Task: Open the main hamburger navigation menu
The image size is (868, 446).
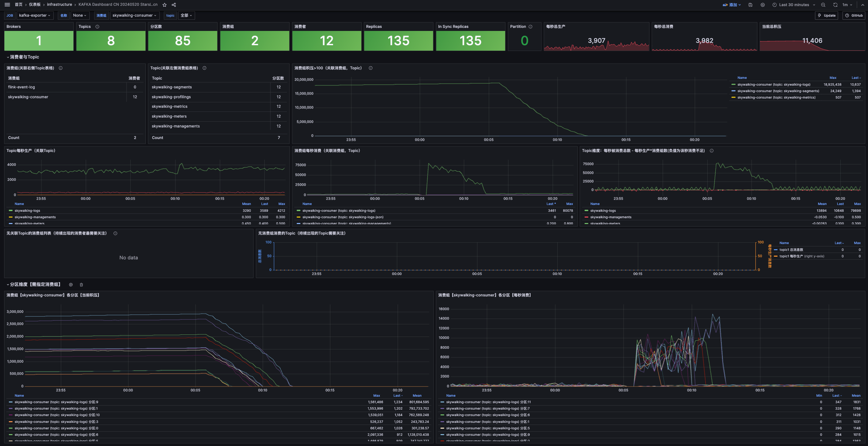Action: (x=7, y=5)
